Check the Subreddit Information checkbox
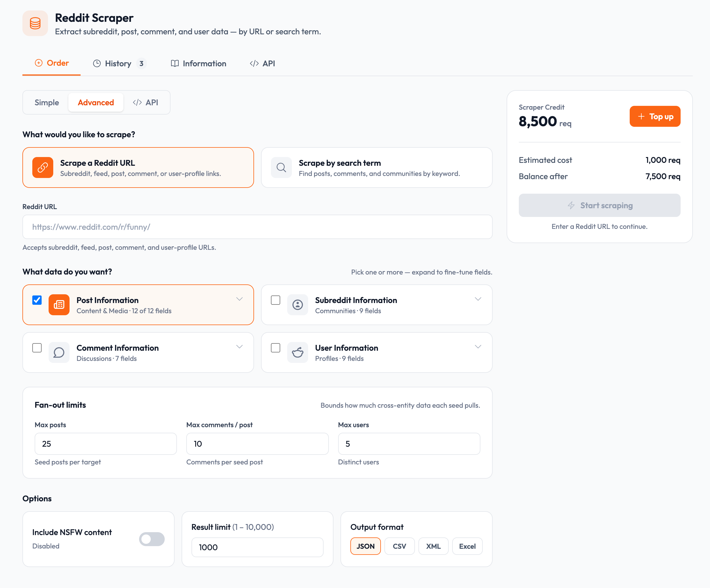This screenshot has width=710, height=588. click(276, 300)
